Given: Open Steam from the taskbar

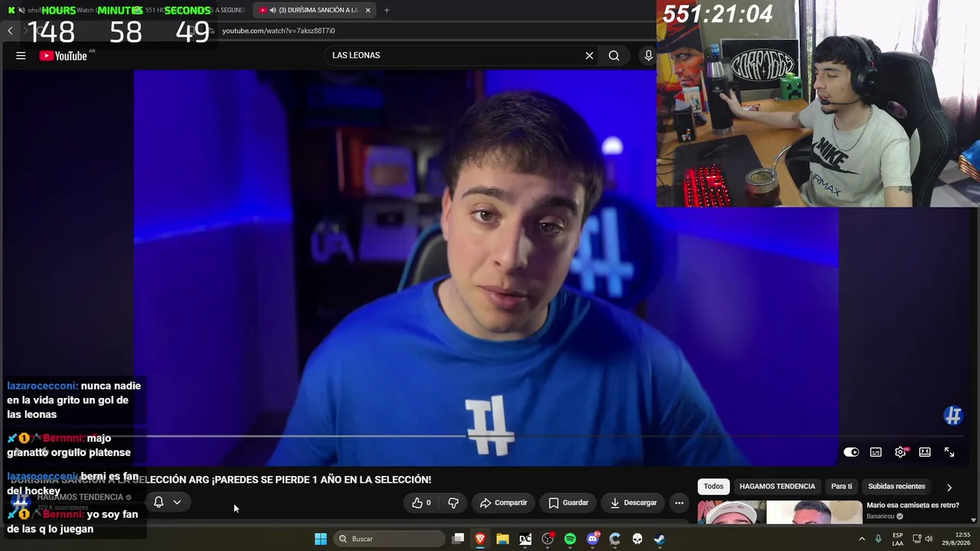Looking at the screenshot, I should click(x=659, y=539).
